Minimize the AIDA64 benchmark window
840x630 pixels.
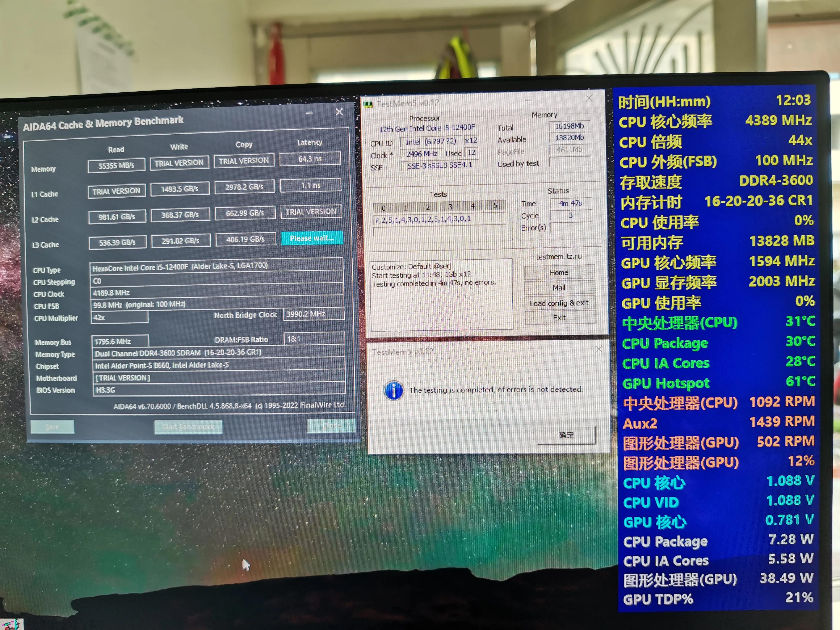(x=309, y=113)
